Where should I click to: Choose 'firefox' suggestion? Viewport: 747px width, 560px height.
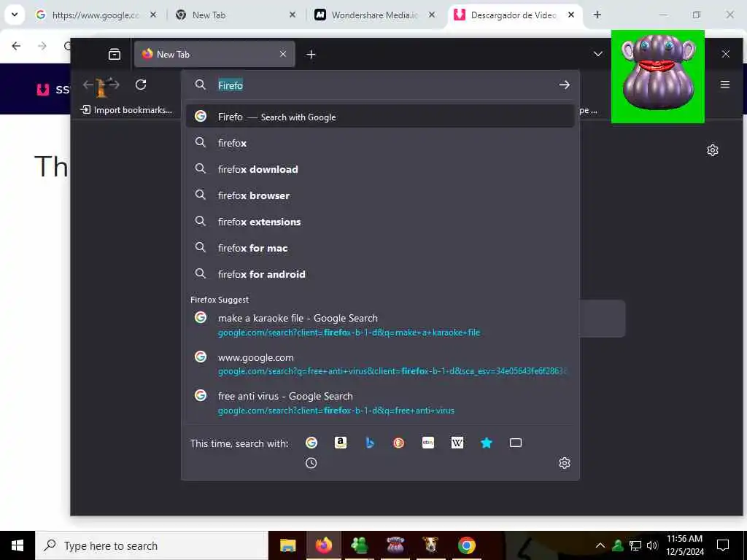[x=380, y=143]
